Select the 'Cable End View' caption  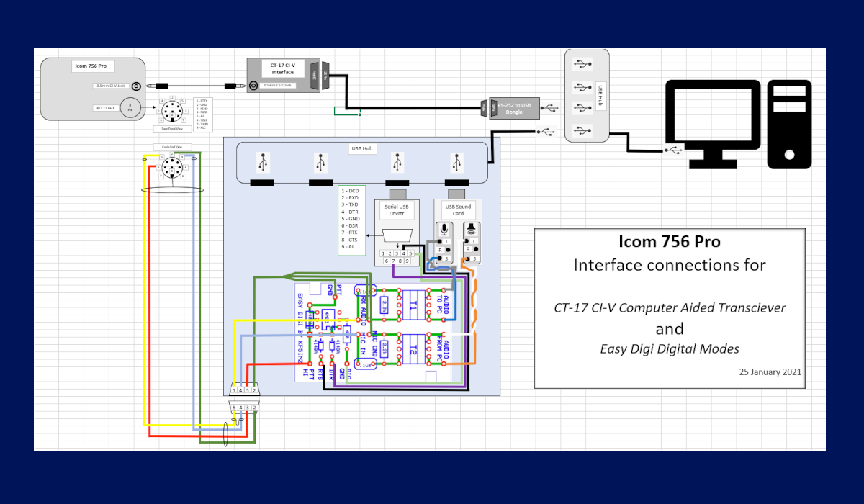pos(171,147)
